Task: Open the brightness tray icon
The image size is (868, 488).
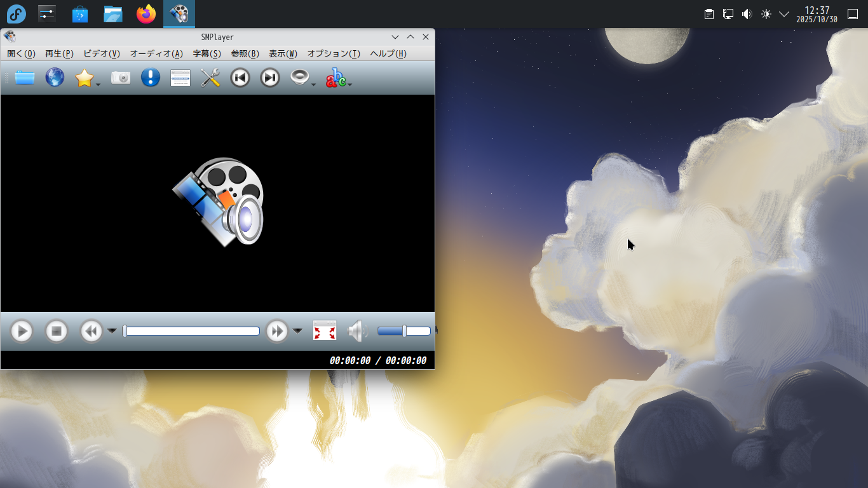Action: click(766, 14)
